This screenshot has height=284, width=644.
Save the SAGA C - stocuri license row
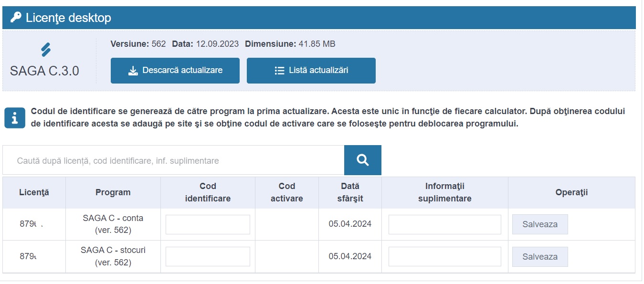coord(540,257)
